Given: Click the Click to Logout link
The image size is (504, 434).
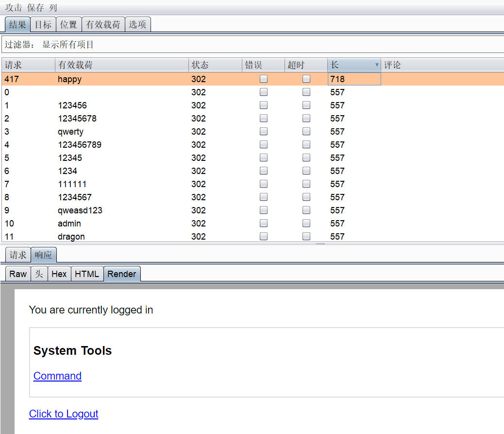Looking at the screenshot, I should point(64,414).
